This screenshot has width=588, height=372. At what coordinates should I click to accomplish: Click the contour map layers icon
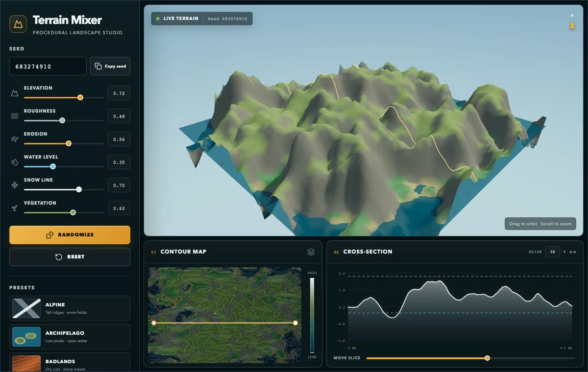(311, 252)
